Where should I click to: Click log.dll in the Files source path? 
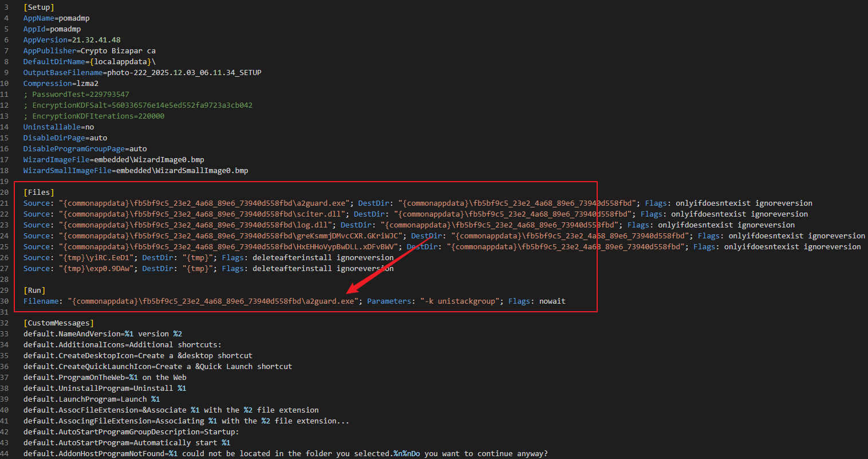point(318,225)
